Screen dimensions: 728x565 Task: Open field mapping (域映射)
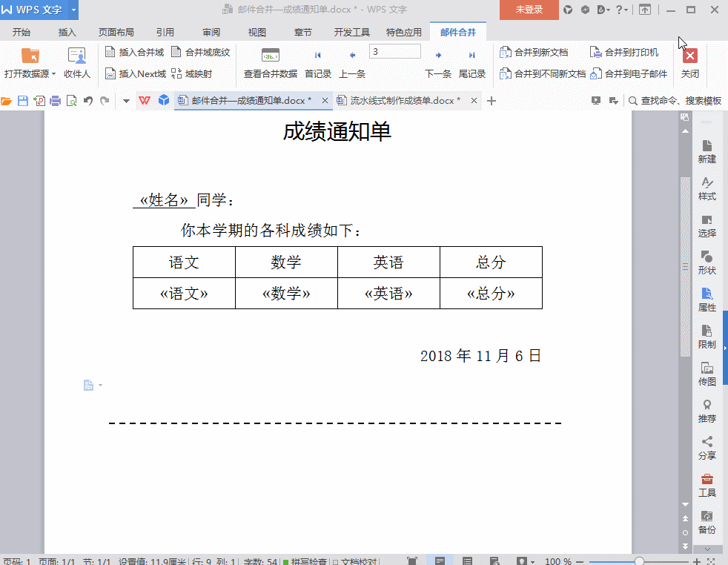[x=192, y=74]
